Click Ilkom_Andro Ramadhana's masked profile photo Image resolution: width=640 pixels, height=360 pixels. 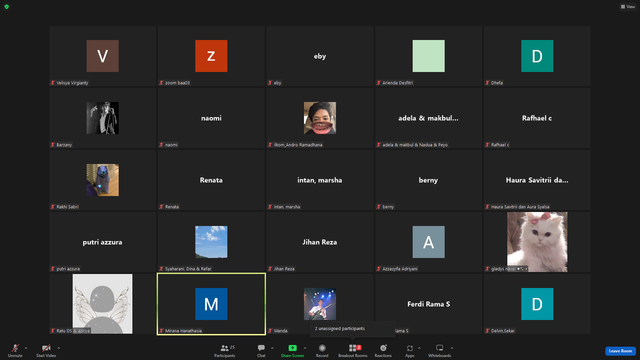tap(320, 118)
